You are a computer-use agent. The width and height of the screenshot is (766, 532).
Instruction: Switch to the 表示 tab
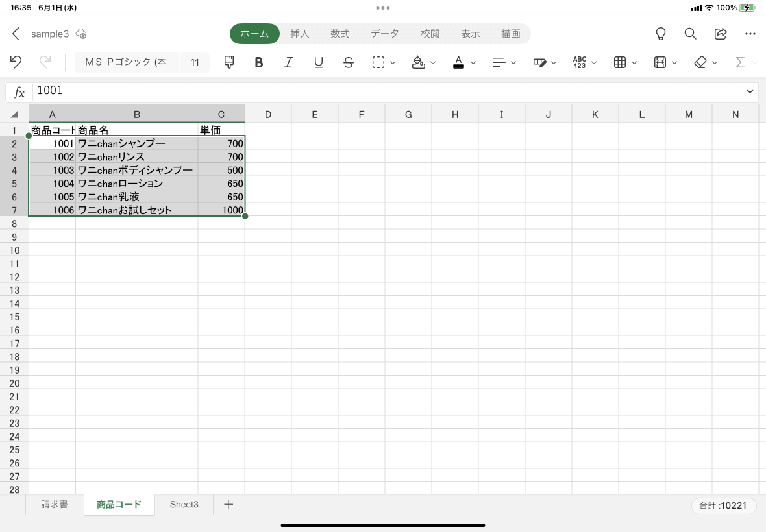[x=470, y=34]
